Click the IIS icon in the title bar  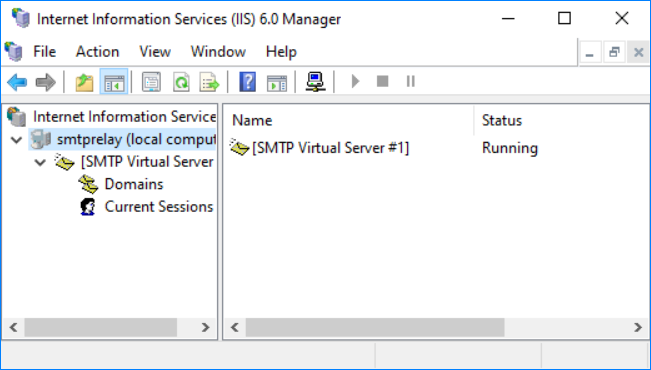pos(21,18)
